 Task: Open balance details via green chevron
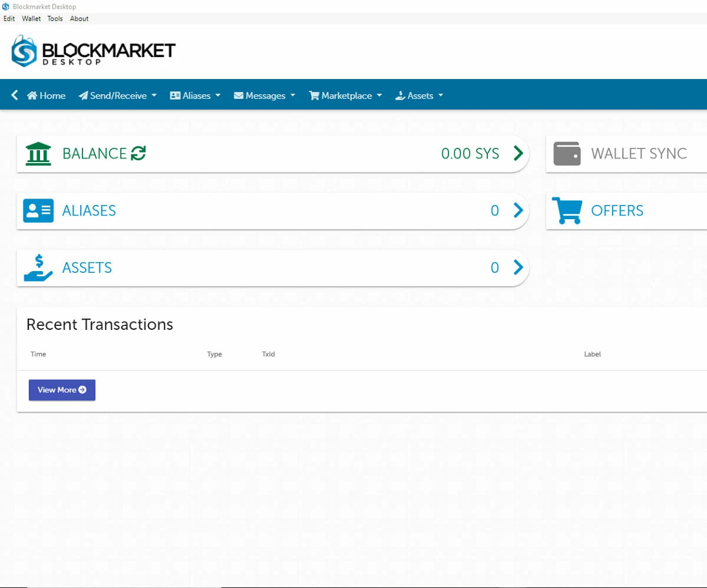pyautogui.click(x=518, y=154)
